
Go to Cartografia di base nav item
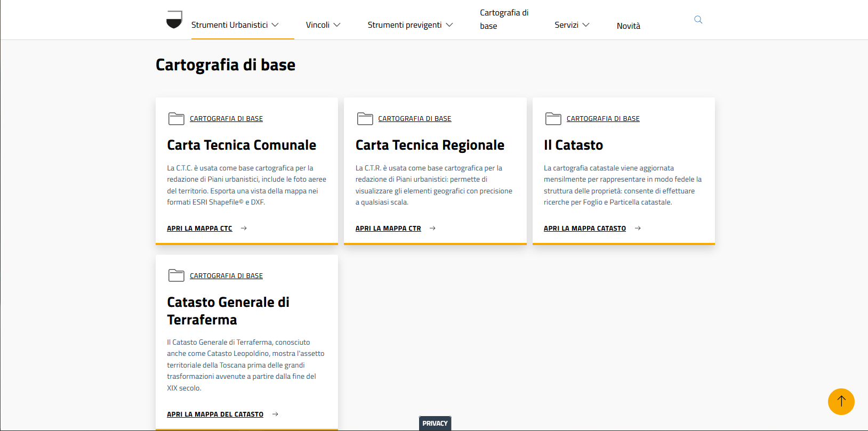504,19
